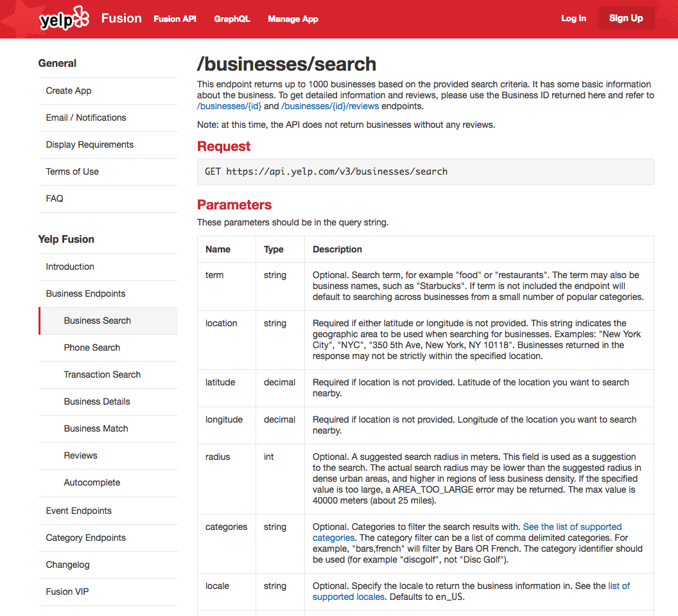Select Reviews in sidebar

point(108,455)
